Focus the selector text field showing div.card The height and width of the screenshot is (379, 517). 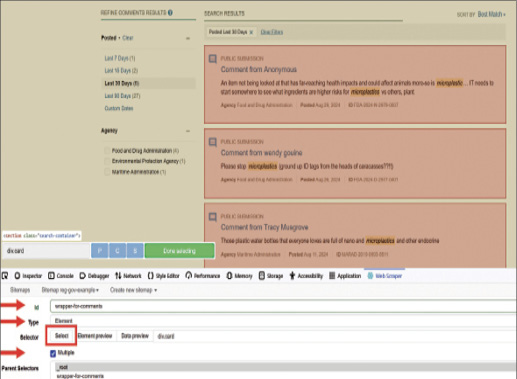click(x=335, y=336)
